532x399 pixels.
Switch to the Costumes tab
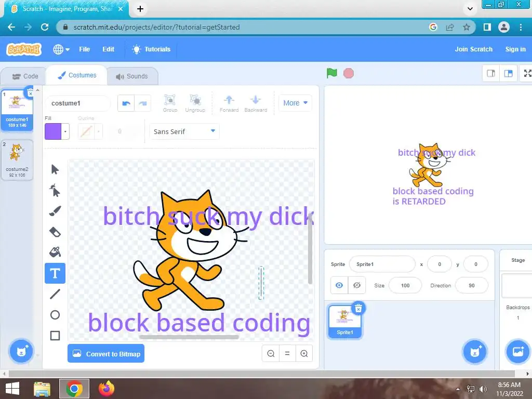pyautogui.click(x=77, y=75)
